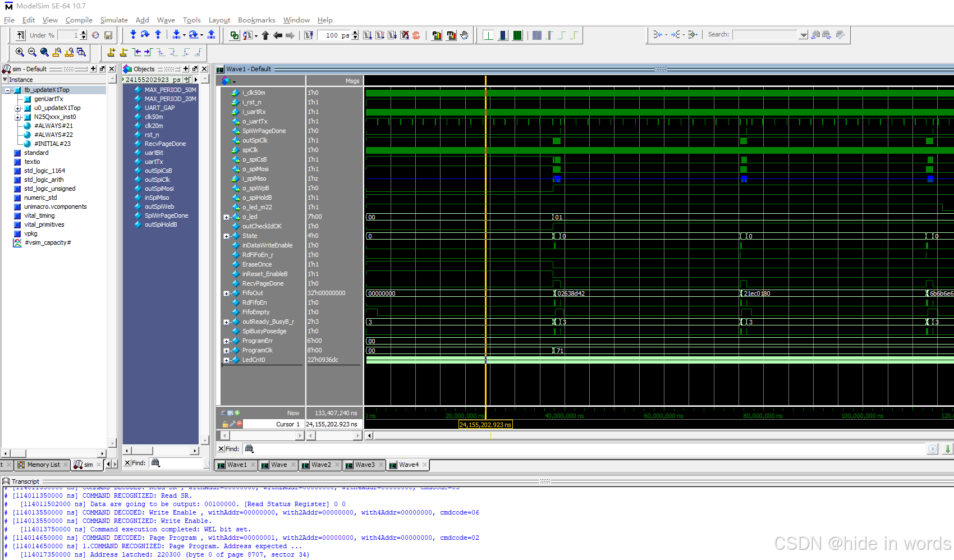Select the Step Over icon
954x560 pixels.
click(x=145, y=35)
